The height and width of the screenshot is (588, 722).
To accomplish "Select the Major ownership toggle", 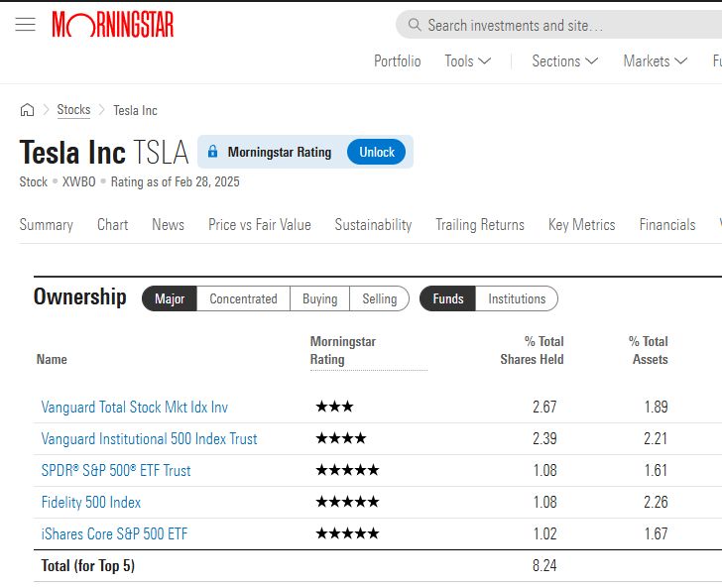I will pos(170,298).
